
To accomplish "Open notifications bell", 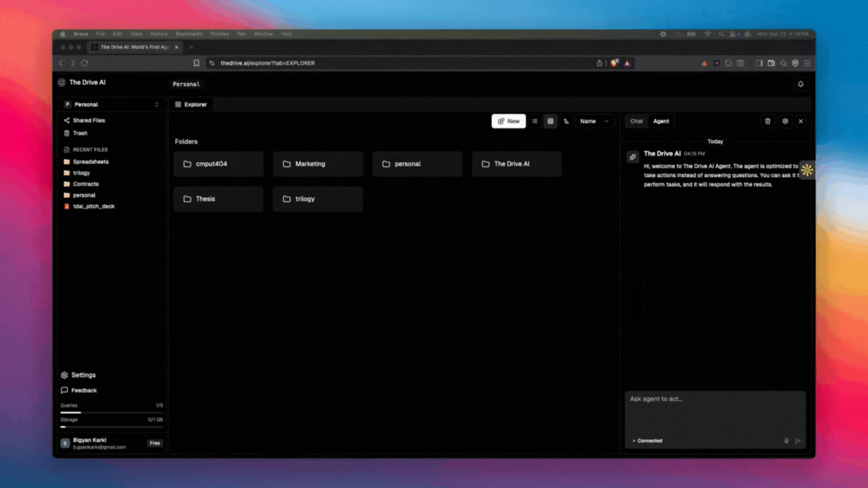I will point(800,84).
